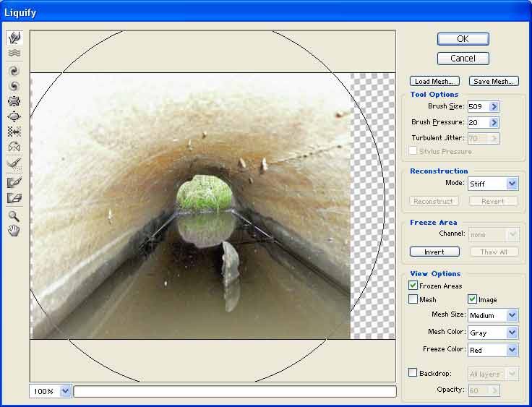
Task: Uncheck the Frozen Areas checkbox
Action: click(413, 286)
